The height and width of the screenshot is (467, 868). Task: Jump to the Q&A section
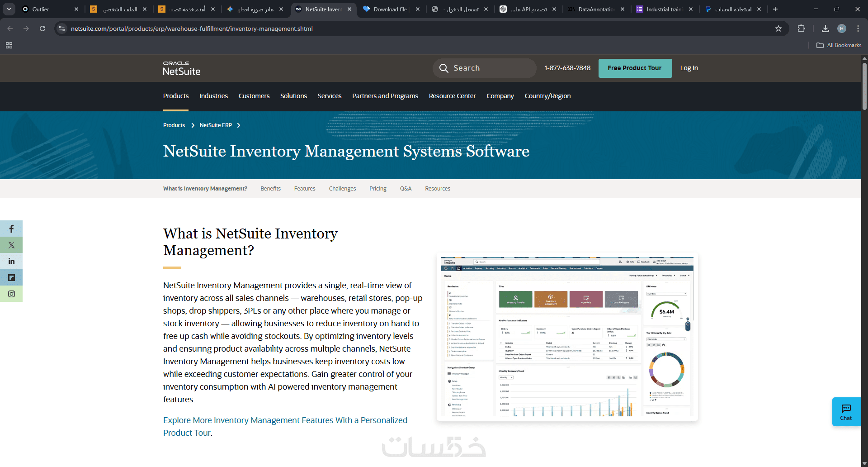[406, 189]
